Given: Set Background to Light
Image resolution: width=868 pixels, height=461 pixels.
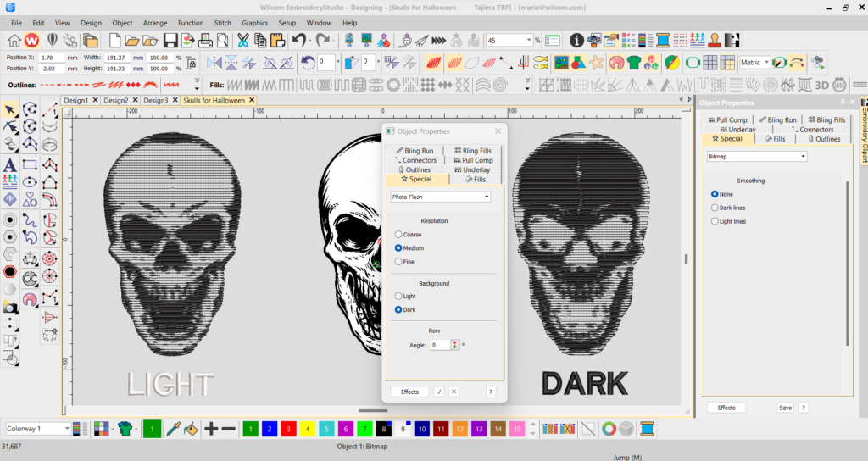Looking at the screenshot, I should (x=398, y=297).
